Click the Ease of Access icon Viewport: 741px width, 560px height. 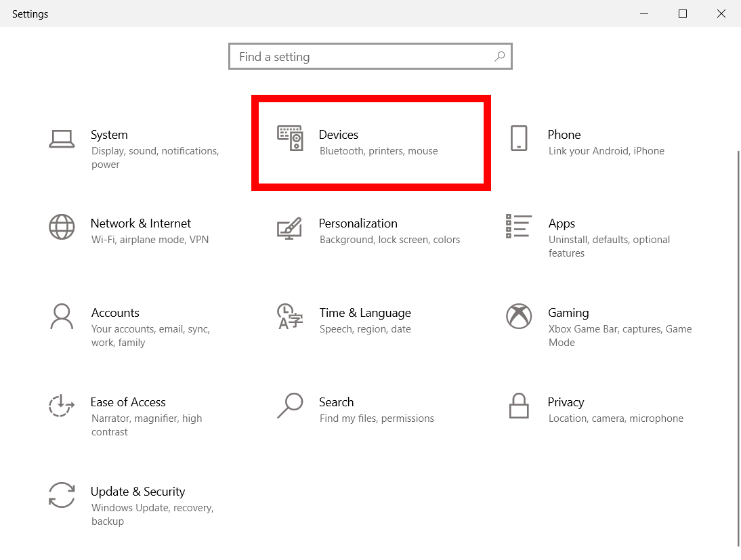click(x=62, y=406)
